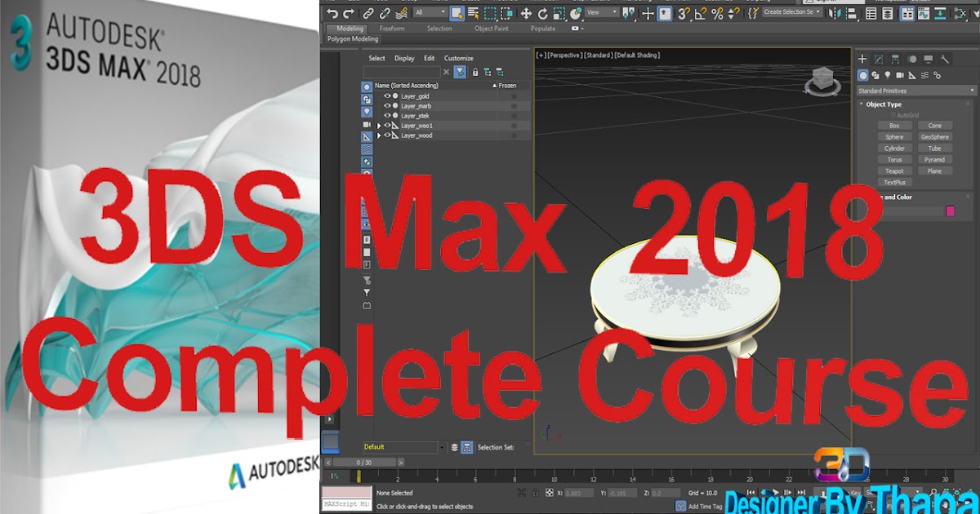Toggle 3D Snaps button
Screen dimensions: 980x514
tap(684, 13)
